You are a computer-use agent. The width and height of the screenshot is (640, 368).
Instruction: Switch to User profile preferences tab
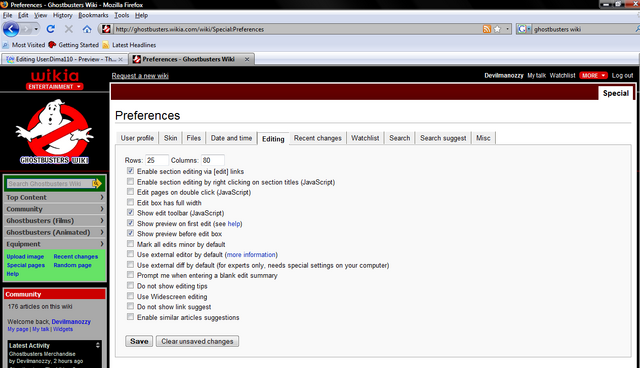click(137, 138)
